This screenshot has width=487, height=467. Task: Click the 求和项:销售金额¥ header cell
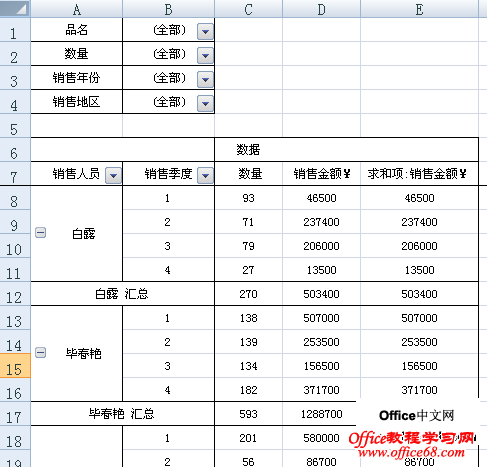[420, 174]
